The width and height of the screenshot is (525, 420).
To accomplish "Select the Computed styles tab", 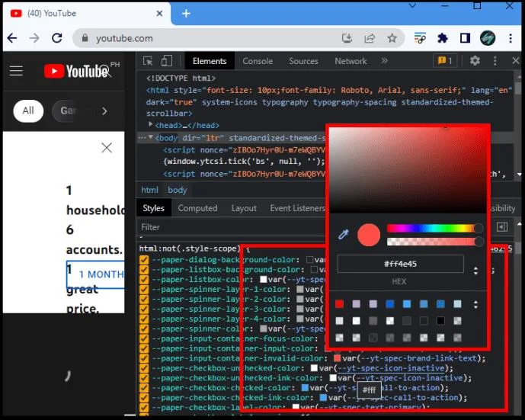I will click(197, 208).
